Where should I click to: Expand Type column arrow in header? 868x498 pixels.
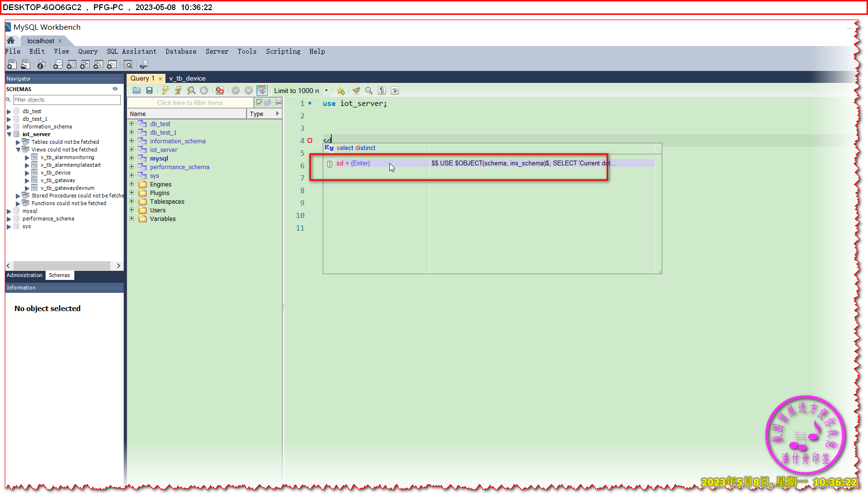tap(277, 114)
